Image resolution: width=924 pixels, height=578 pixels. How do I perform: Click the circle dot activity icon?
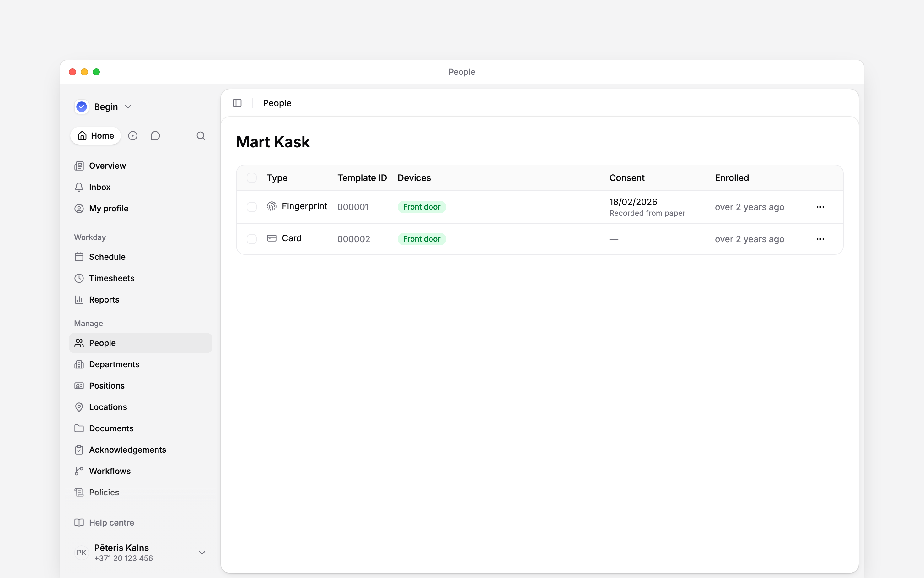click(132, 136)
